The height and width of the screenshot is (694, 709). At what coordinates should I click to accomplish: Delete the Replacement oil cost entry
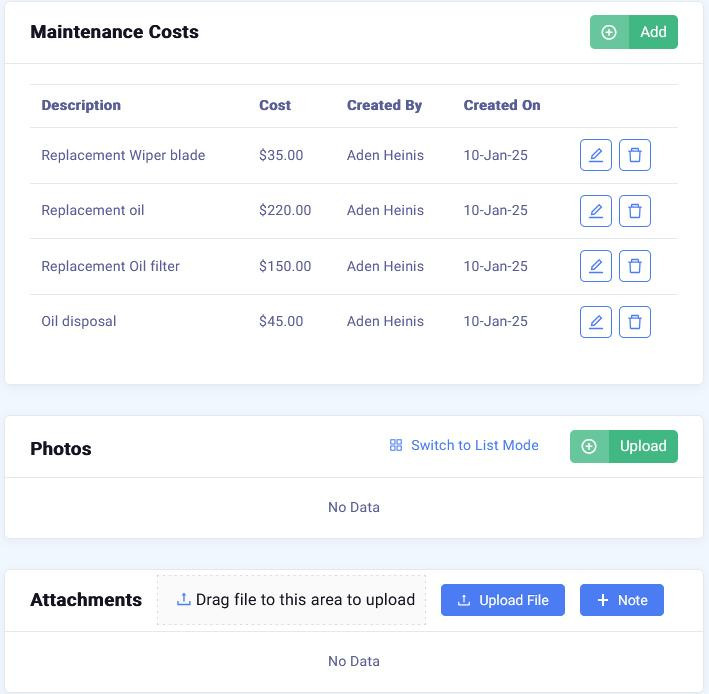point(635,211)
